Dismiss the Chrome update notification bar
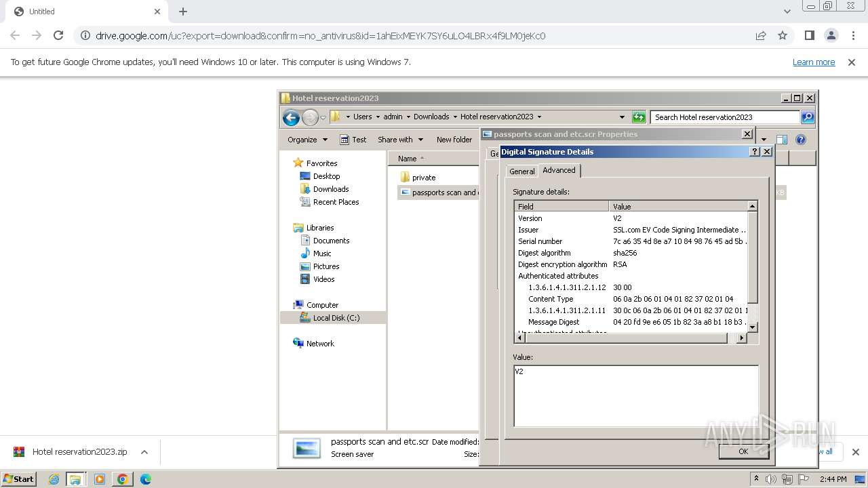Screen dimensions: 868x488 (x=852, y=62)
